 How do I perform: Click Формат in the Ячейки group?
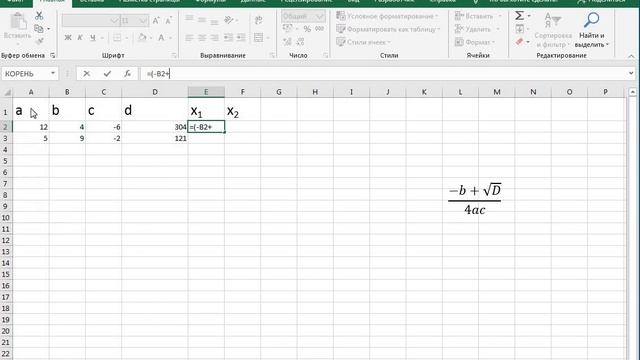pos(475,42)
